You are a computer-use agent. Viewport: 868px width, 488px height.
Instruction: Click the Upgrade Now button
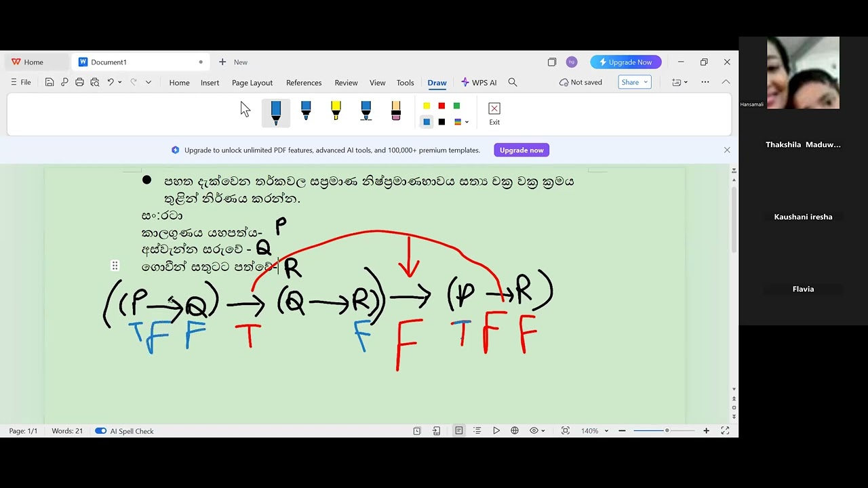pyautogui.click(x=626, y=62)
